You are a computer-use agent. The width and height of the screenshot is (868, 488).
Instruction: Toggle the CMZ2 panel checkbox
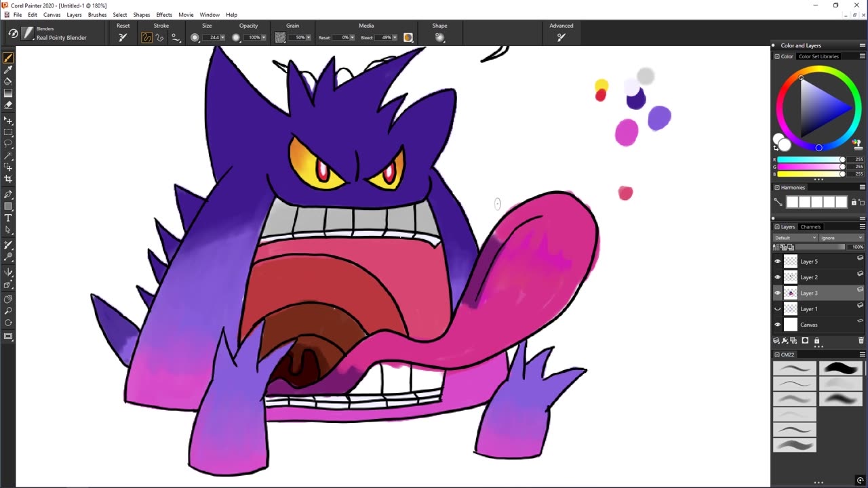pyautogui.click(x=777, y=354)
